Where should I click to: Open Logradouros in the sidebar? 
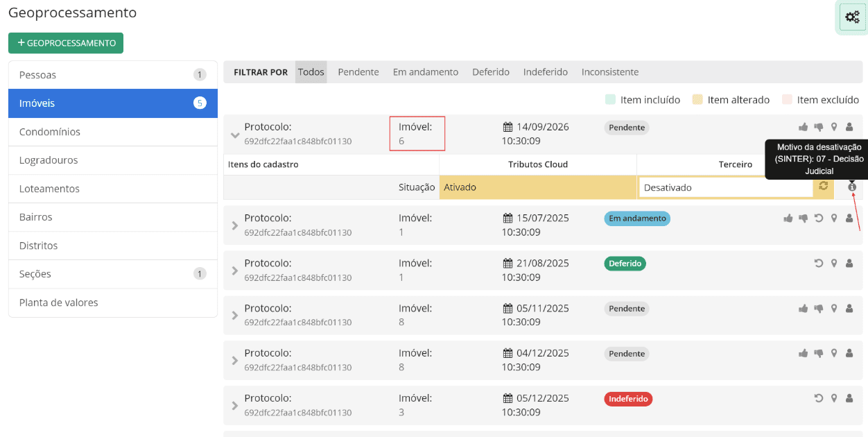click(x=113, y=160)
